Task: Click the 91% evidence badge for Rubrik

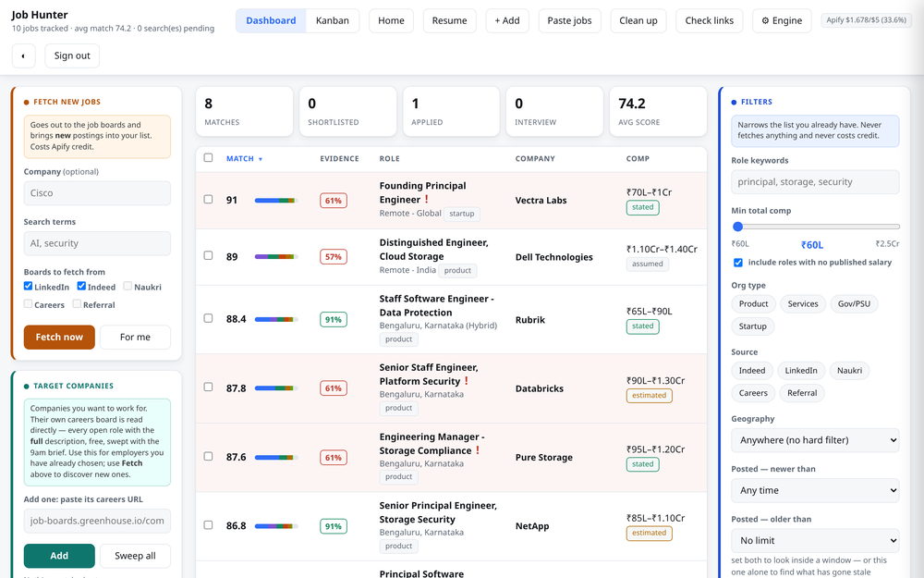Action: click(x=334, y=319)
